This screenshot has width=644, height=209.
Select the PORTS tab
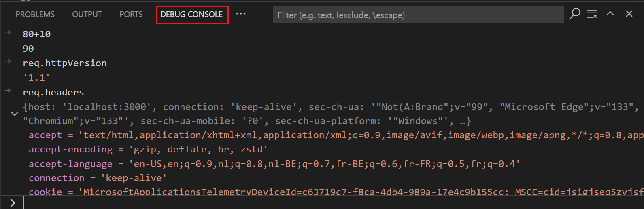131,15
